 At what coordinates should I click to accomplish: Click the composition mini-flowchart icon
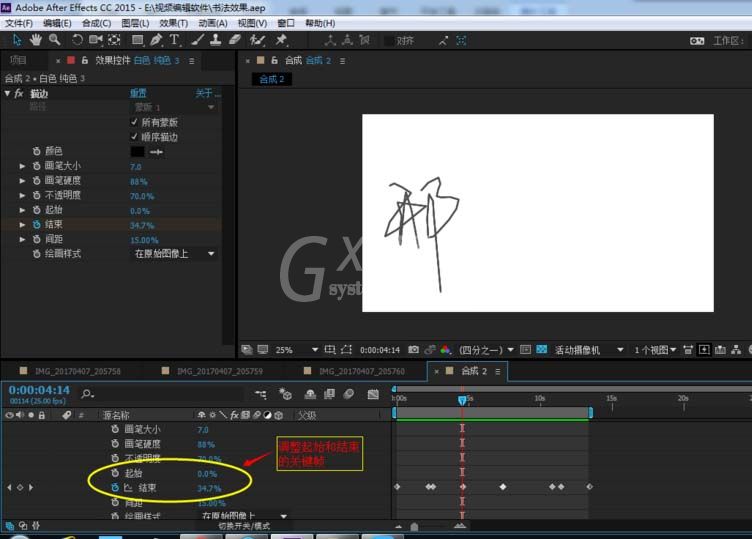[x=260, y=394]
